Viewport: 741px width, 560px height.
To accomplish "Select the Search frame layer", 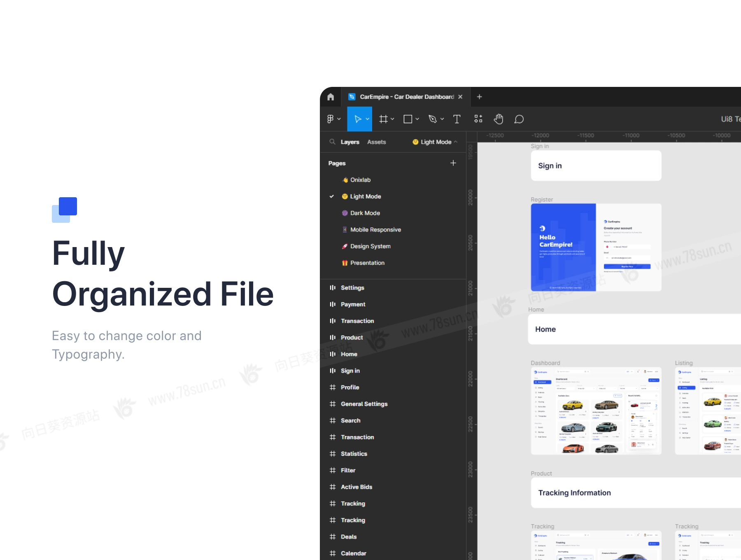I will coord(393,420).
